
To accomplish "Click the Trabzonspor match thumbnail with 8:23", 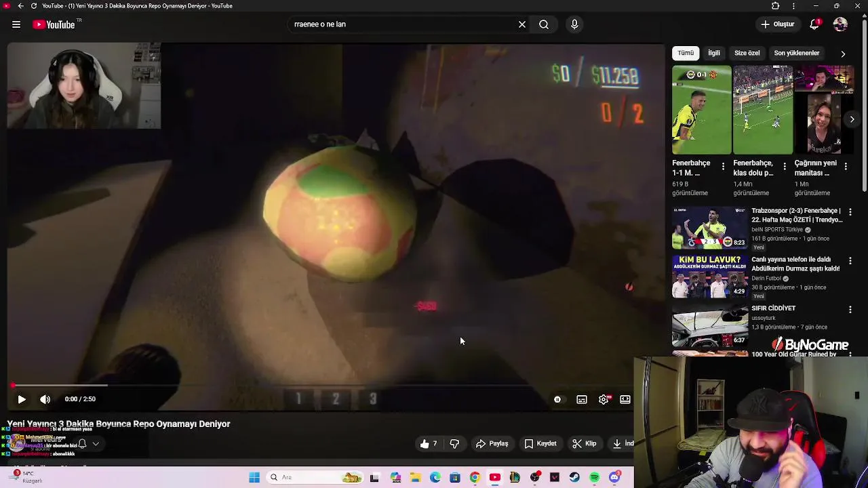I will [710, 228].
